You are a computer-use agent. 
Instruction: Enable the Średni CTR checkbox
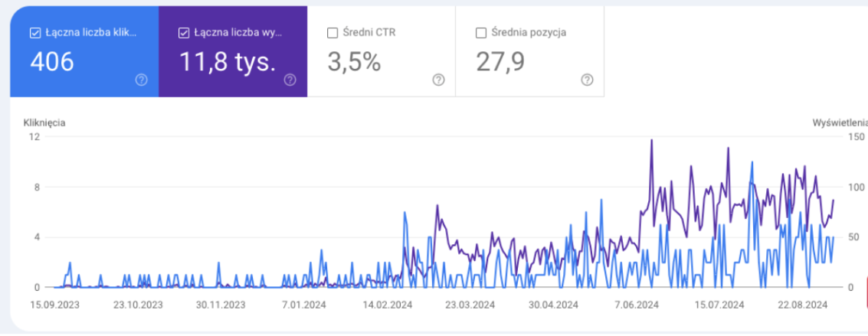point(332,33)
